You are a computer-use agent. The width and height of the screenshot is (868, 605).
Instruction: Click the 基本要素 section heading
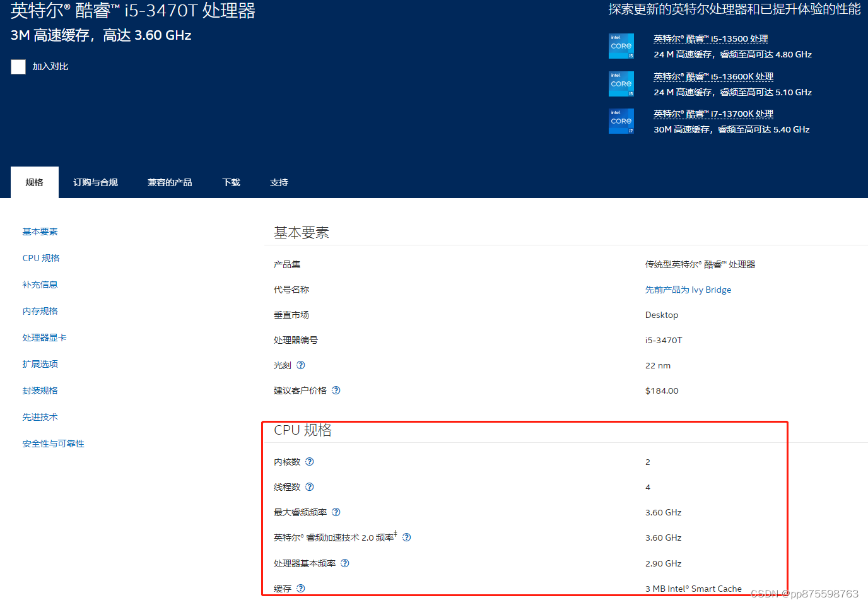[302, 233]
